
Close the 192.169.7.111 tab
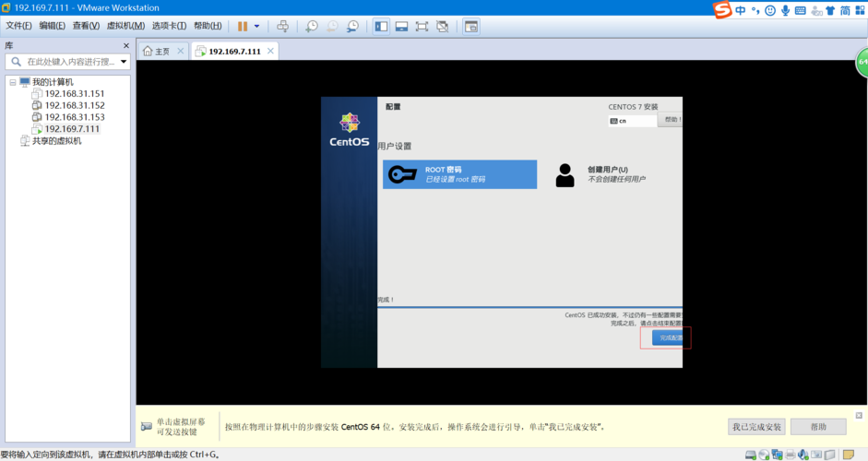[x=270, y=51]
